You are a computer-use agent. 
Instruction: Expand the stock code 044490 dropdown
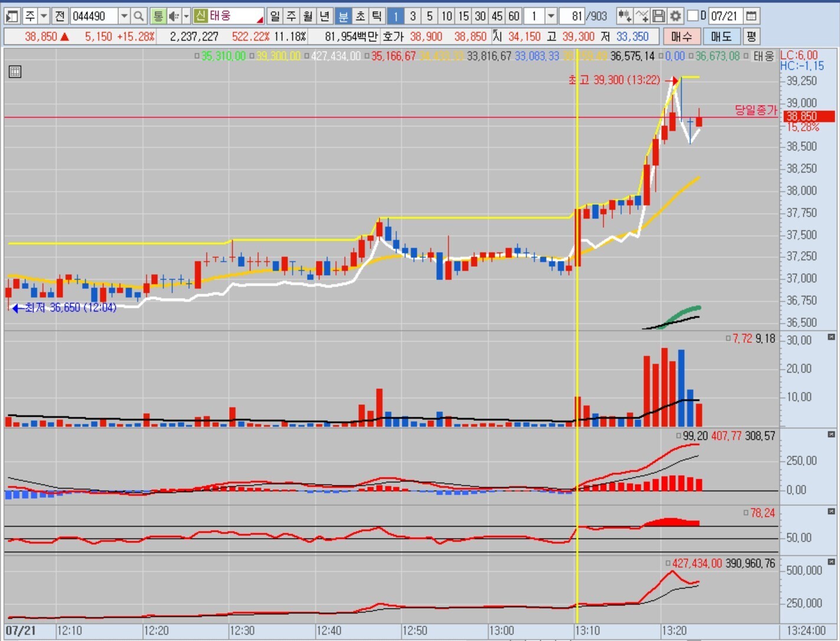point(124,16)
